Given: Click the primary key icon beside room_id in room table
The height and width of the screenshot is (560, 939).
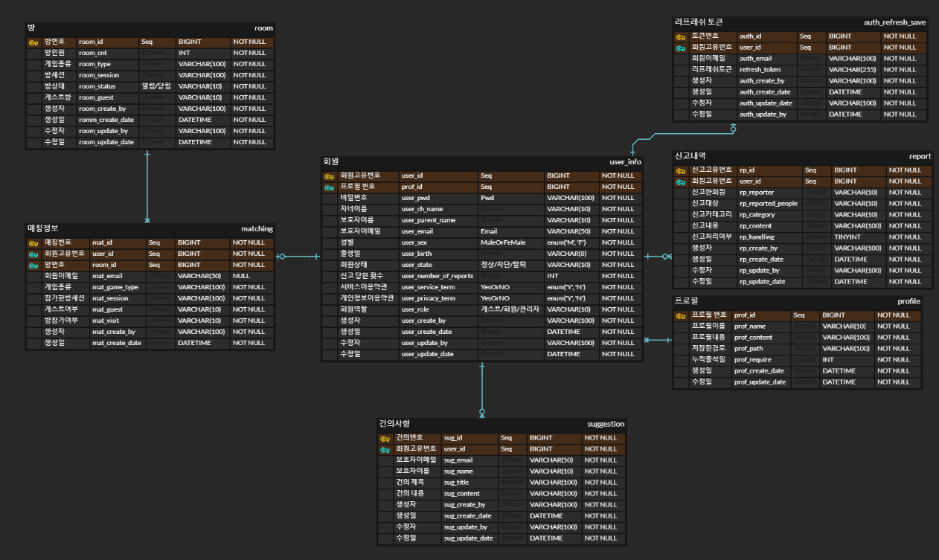Looking at the screenshot, I should [33, 42].
